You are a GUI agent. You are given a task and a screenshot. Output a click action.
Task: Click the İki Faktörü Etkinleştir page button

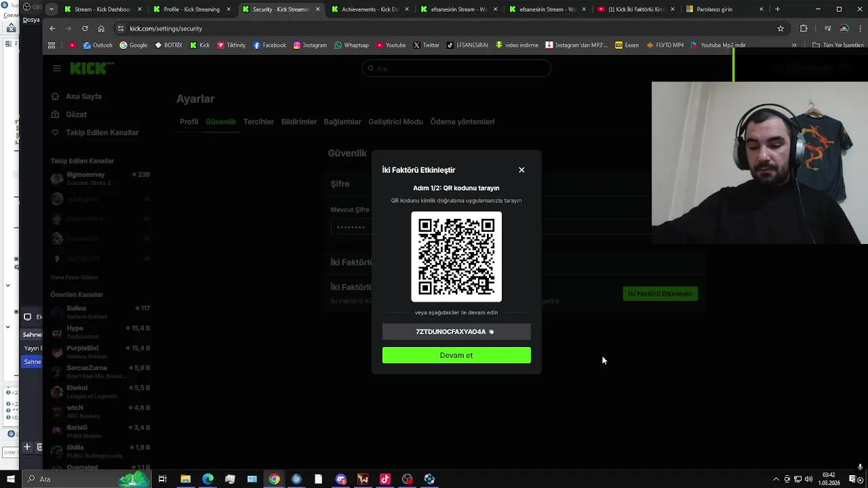click(660, 293)
